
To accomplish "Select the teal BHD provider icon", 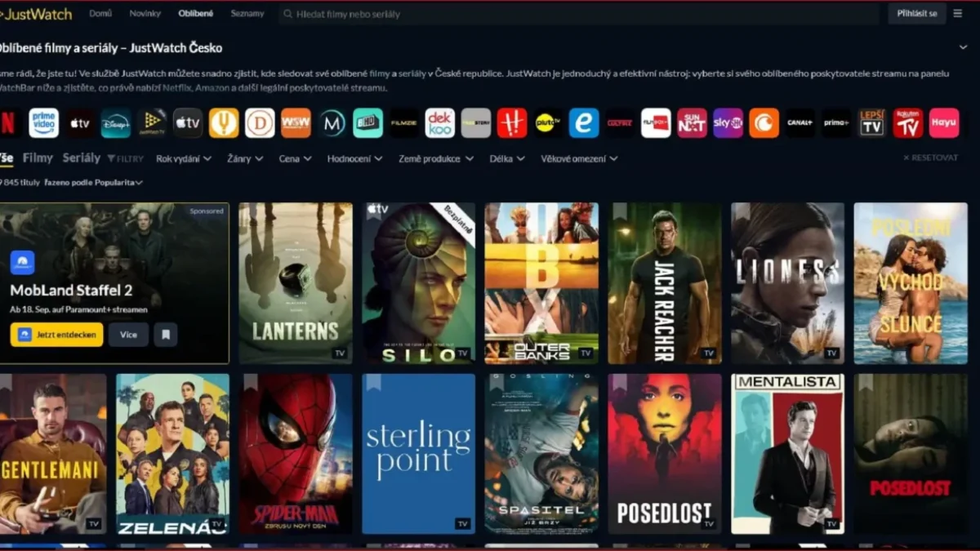I will tap(367, 123).
